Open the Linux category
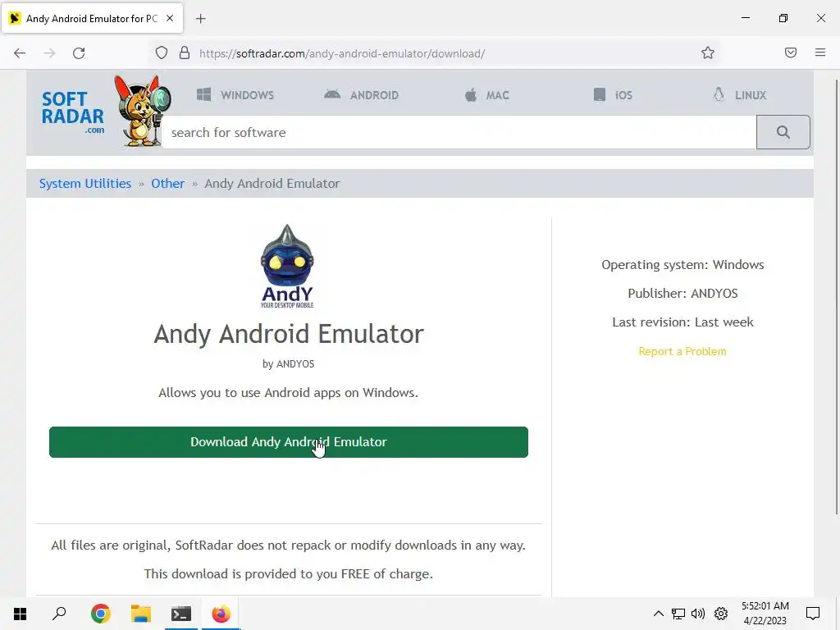 pos(740,95)
